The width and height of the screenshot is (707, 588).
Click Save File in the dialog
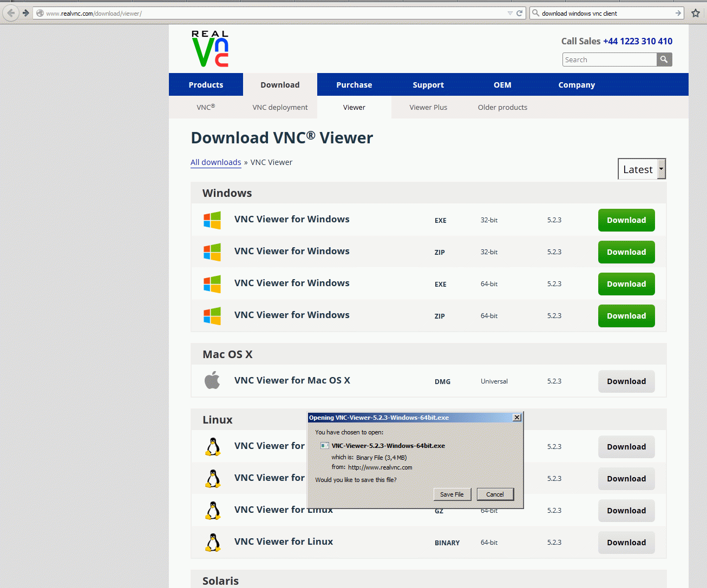point(452,494)
